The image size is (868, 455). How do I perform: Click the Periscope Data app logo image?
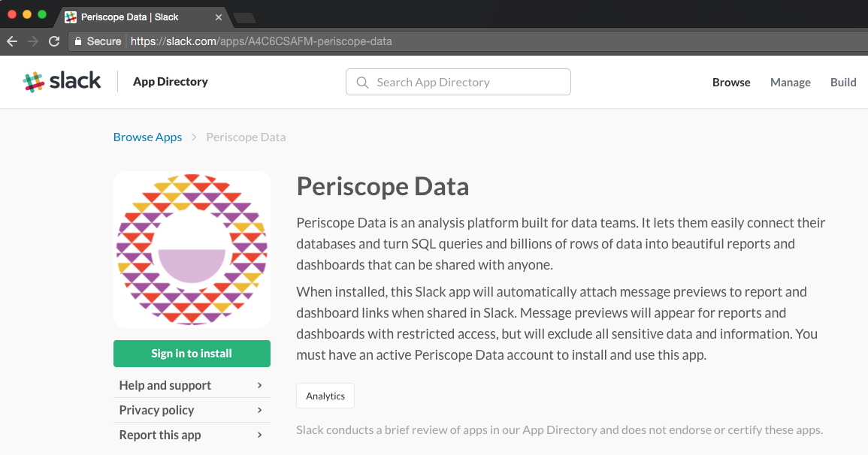point(192,249)
